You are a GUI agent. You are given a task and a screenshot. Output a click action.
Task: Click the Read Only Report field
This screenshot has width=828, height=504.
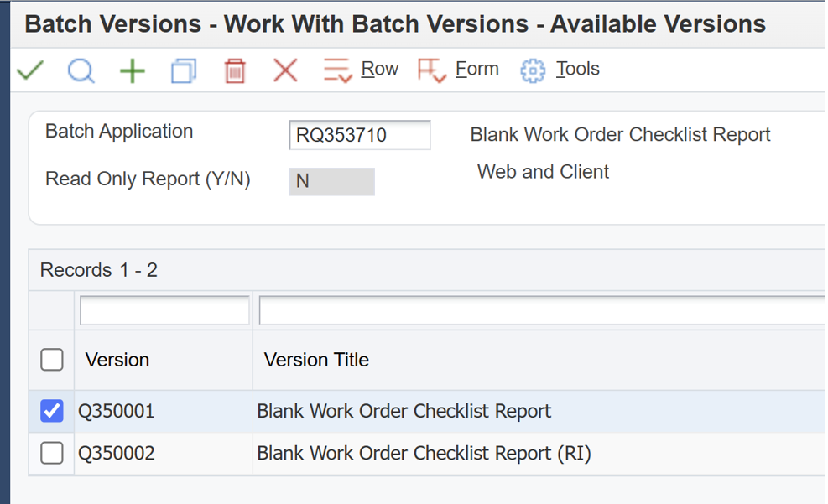pos(331,181)
